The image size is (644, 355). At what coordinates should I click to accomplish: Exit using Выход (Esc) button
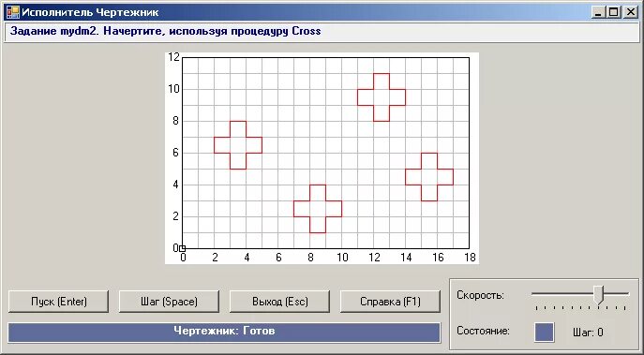[x=279, y=302]
